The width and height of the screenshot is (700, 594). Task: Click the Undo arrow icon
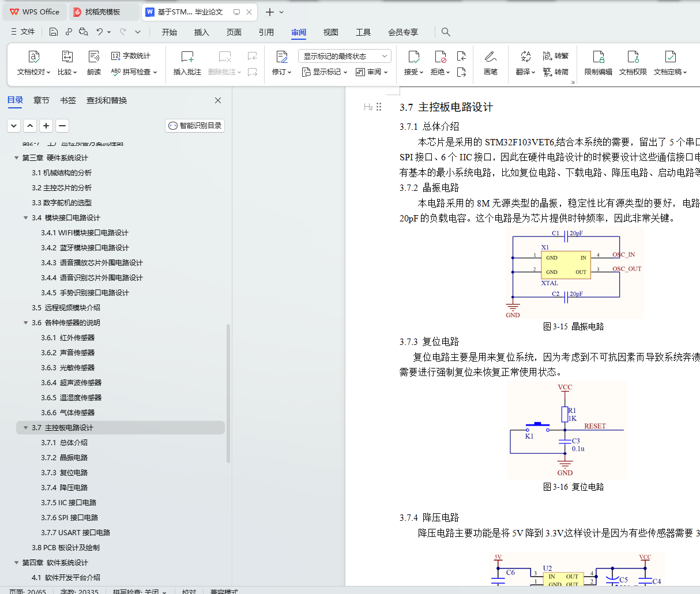click(x=100, y=32)
